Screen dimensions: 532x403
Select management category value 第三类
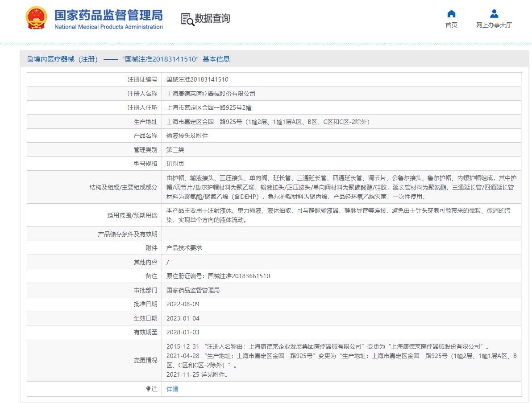point(175,150)
